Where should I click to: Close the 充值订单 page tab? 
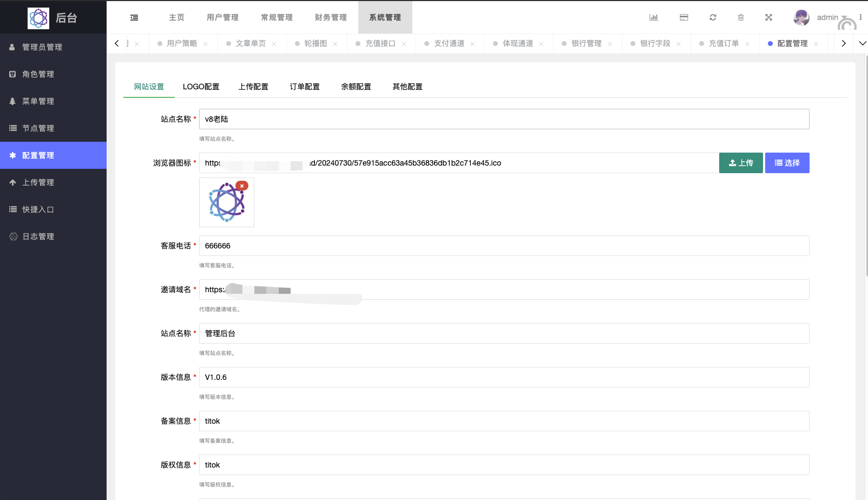click(x=747, y=44)
